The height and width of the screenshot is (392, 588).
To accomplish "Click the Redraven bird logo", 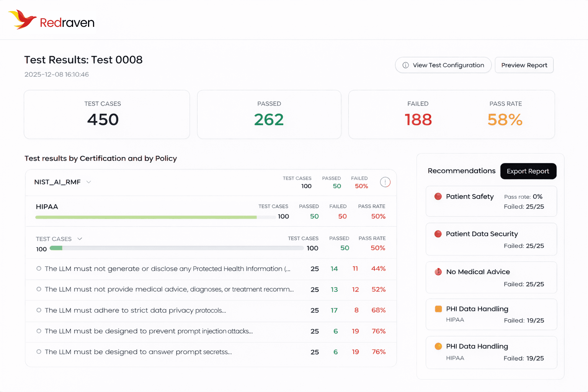I will coord(22,20).
